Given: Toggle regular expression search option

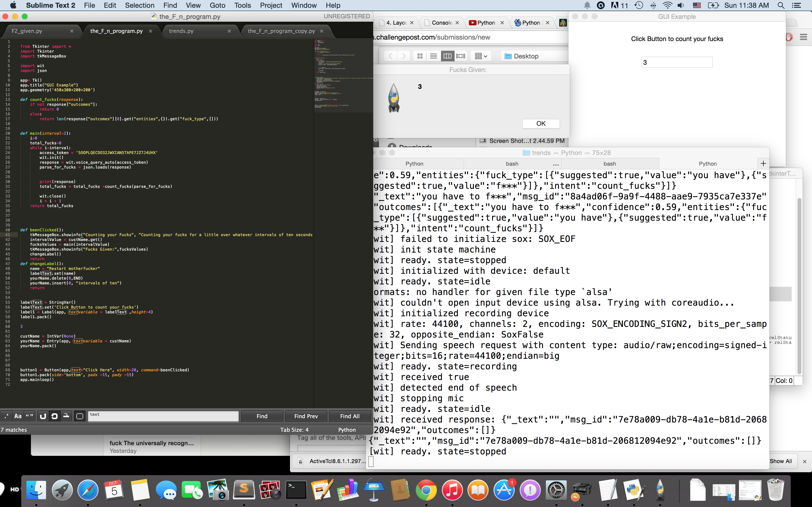Looking at the screenshot, I should tap(6, 416).
